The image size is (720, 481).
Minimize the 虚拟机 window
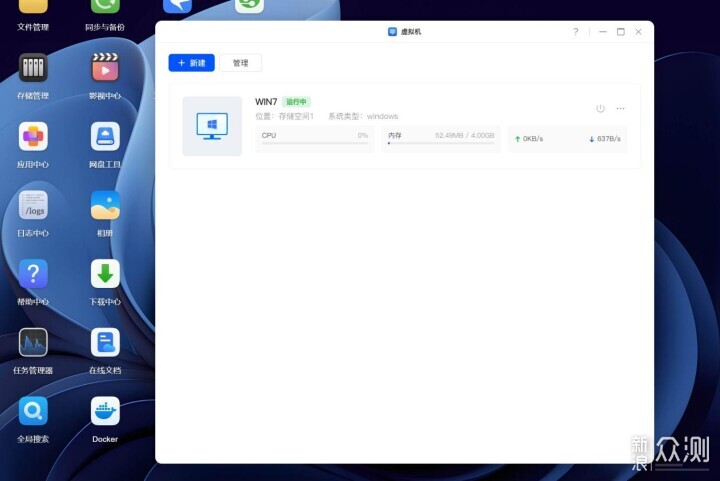603,32
